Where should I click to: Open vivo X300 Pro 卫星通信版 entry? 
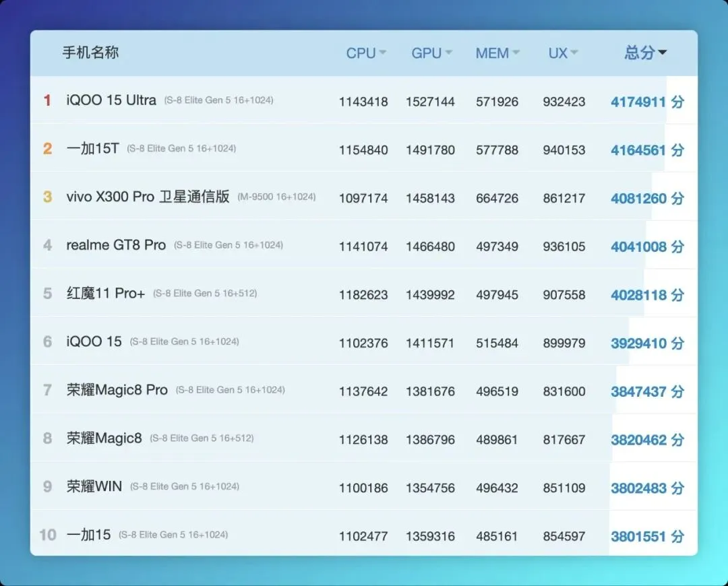tap(148, 197)
